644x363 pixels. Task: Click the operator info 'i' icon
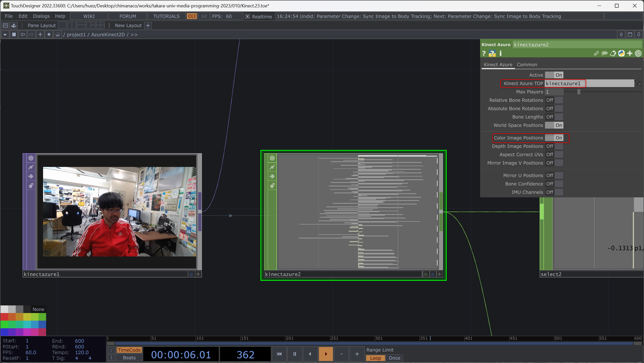(500, 53)
